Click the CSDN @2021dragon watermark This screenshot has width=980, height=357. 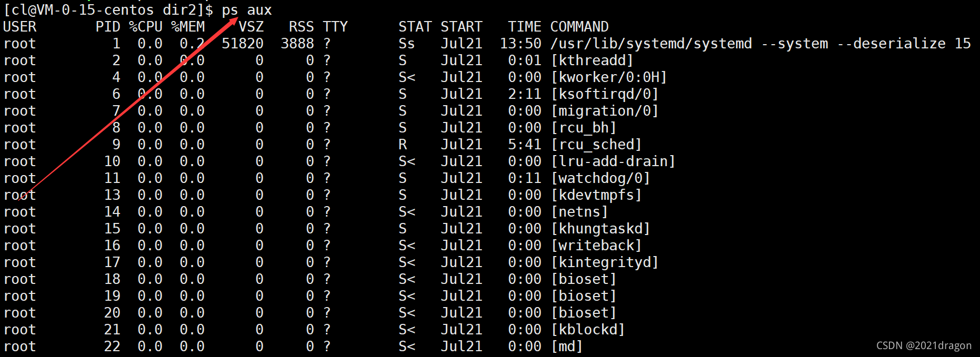[x=924, y=345]
